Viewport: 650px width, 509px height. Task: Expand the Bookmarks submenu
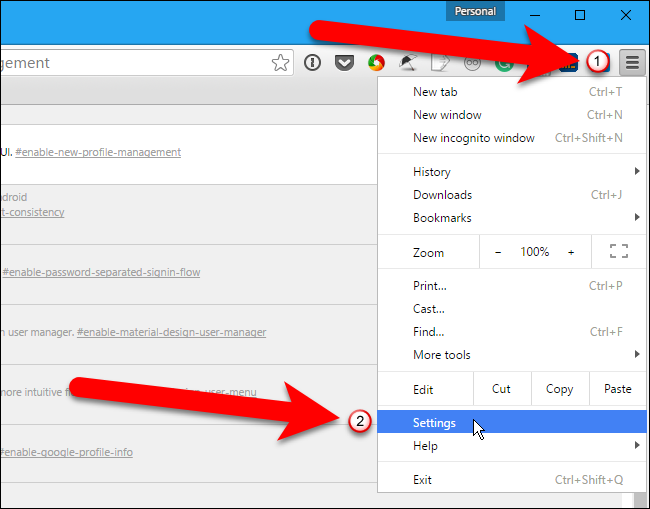[512, 218]
